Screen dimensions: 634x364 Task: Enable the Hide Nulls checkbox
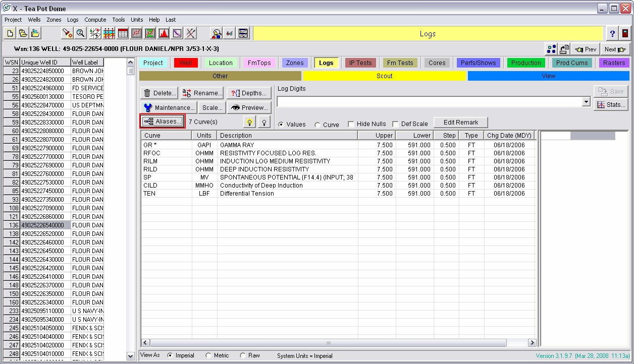351,124
